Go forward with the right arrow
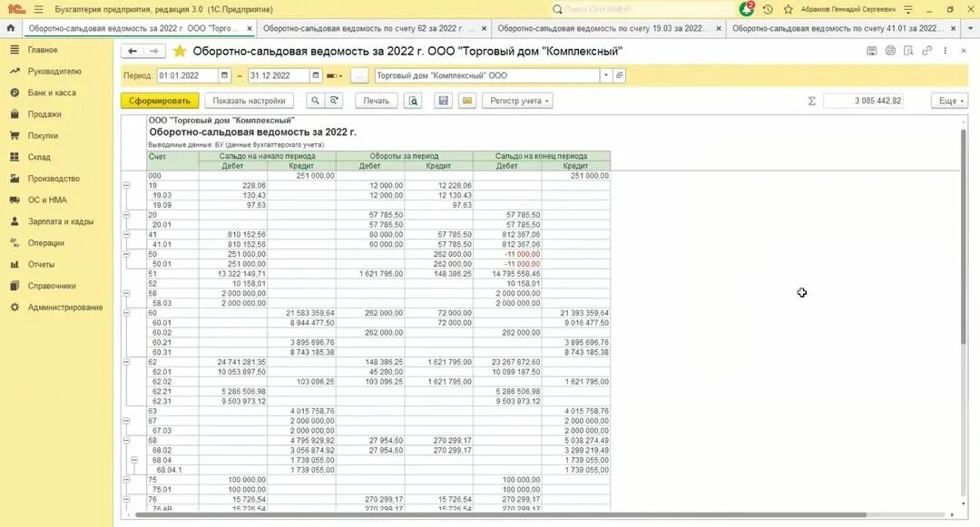 tap(153, 51)
